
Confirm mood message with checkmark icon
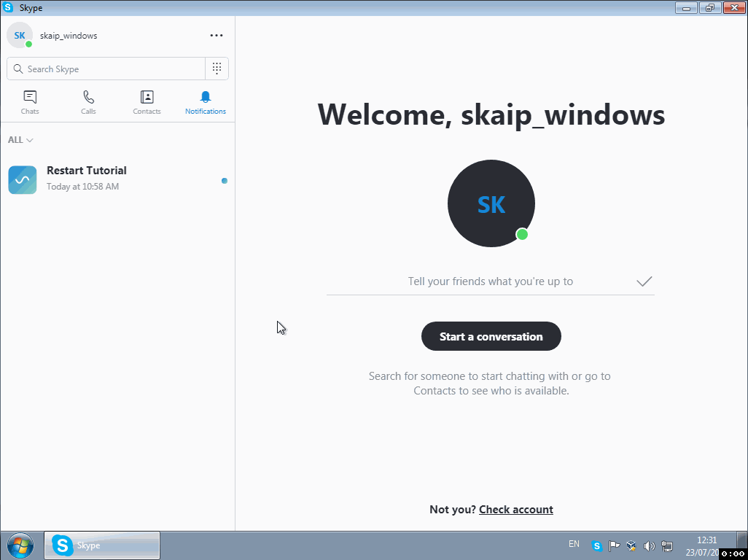(x=644, y=281)
